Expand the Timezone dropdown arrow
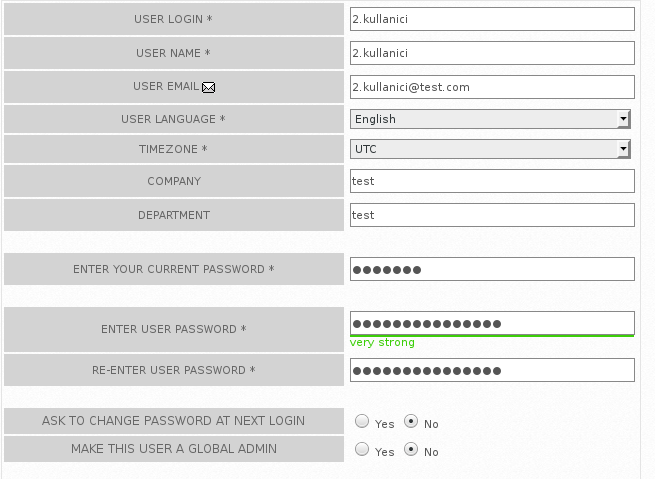 point(623,149)
